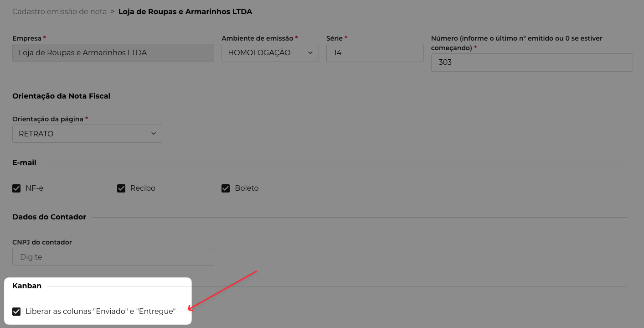
Task: Toggle the Recibo checkbox box
Action: (121, 188)
